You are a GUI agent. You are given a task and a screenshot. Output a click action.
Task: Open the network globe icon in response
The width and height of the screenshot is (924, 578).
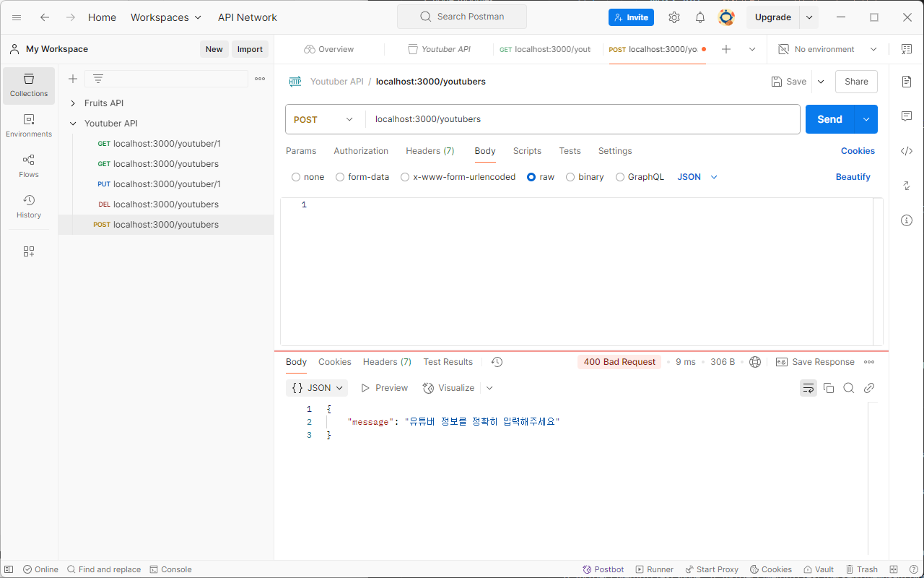point(755,362)
